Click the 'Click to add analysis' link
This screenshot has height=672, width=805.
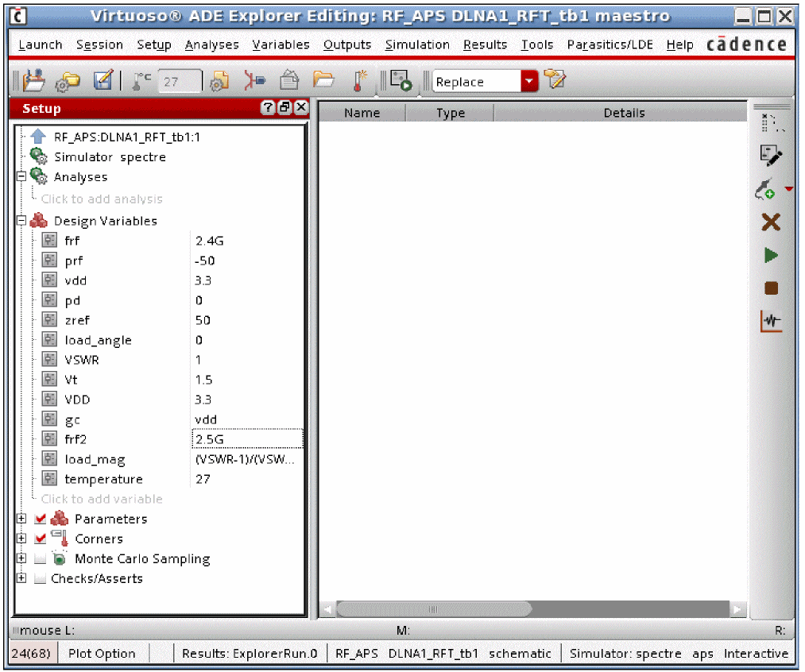102,199
